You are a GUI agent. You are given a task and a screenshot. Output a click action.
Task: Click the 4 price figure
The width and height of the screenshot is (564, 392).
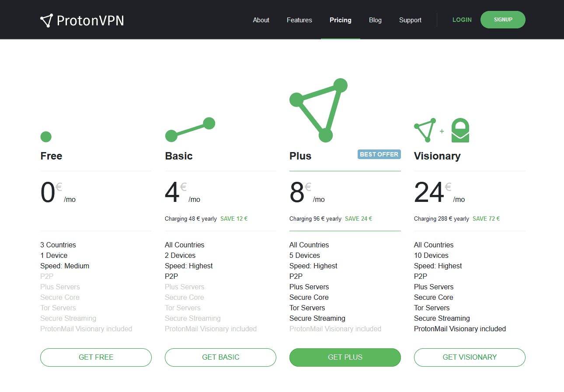(x=172, y=193)
